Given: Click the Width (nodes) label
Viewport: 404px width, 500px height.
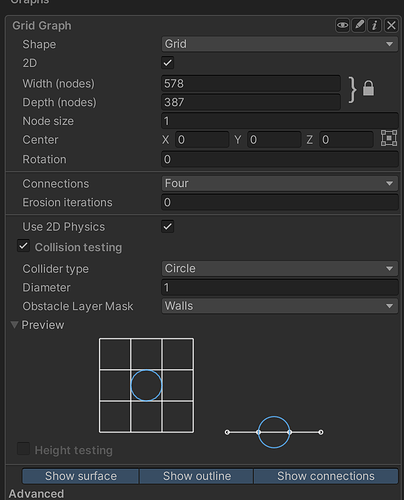Looking at the screenshot, I should point(58,84).
